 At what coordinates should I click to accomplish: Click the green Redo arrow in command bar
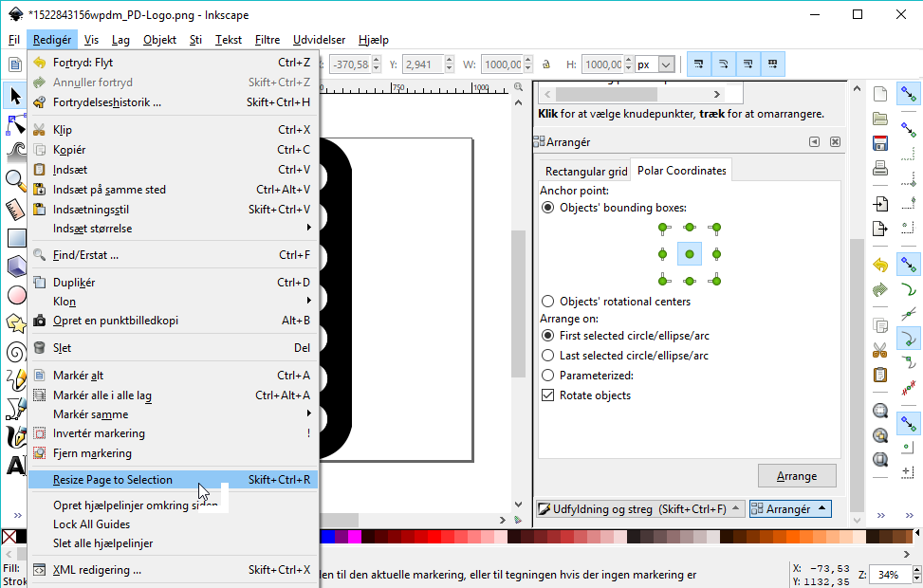(x=880, y=289)
